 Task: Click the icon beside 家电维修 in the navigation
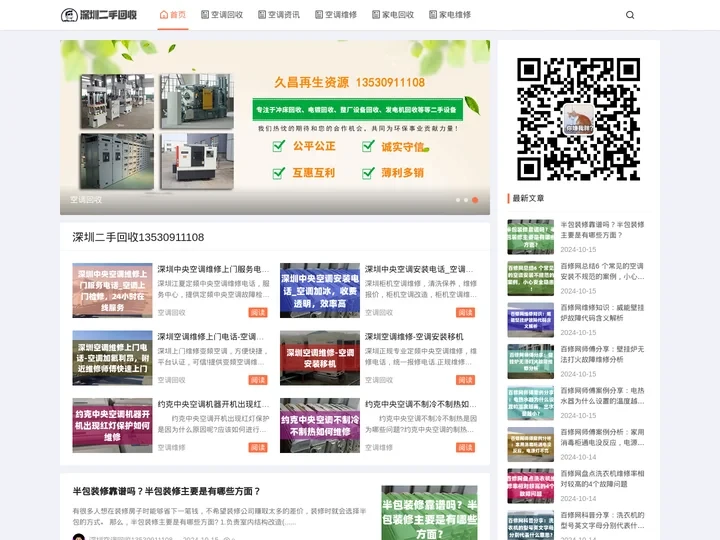click(433, 15)
